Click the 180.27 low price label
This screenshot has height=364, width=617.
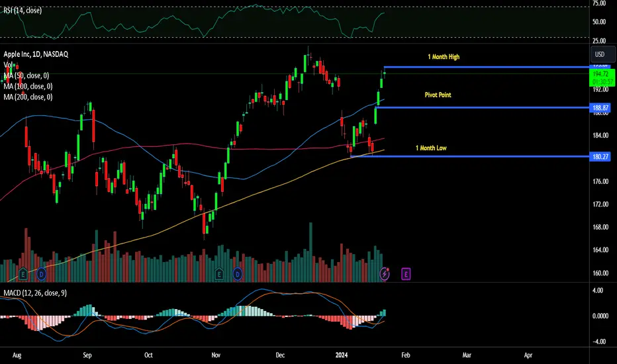(600, 157)
